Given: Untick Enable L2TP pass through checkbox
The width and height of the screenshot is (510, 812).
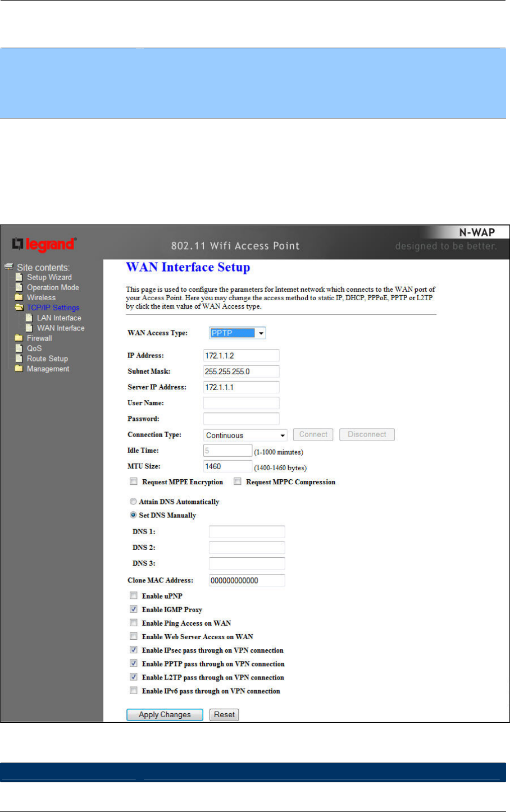Looking at the screenshot, I should pos(134,677).
